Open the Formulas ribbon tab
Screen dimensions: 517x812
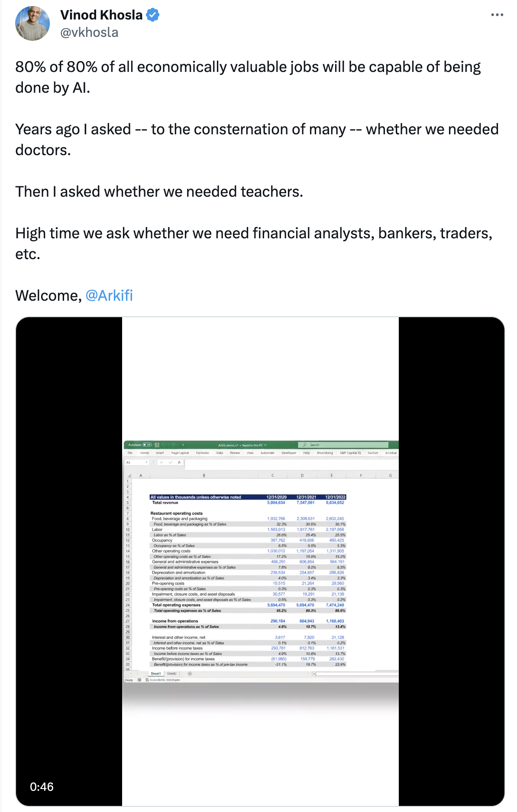203,453
